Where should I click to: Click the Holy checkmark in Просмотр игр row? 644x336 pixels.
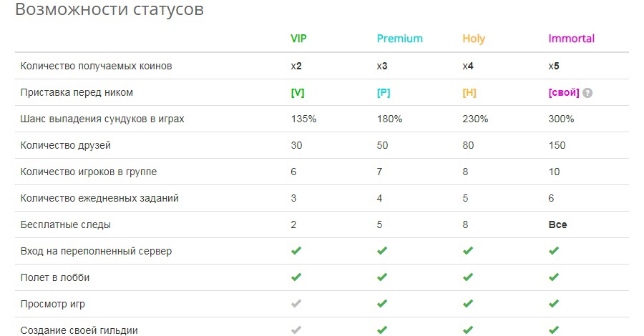point(468,304)
